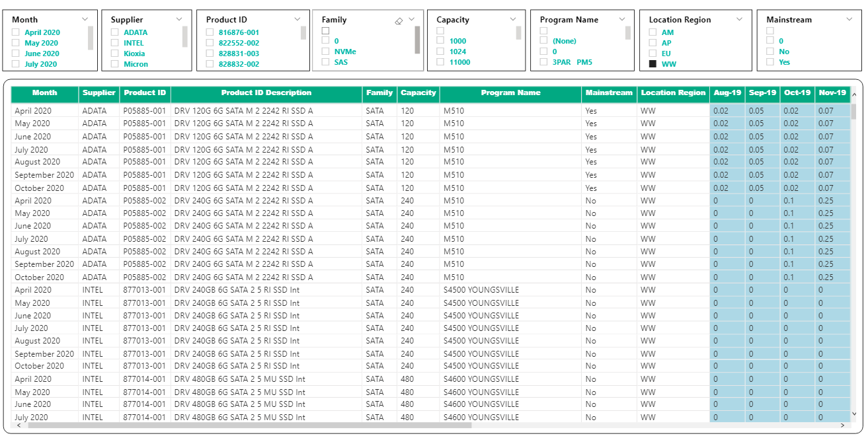Select Yes in the Mainstream slicer
This screenshot has width=868, height=438.
coord(770,62)
